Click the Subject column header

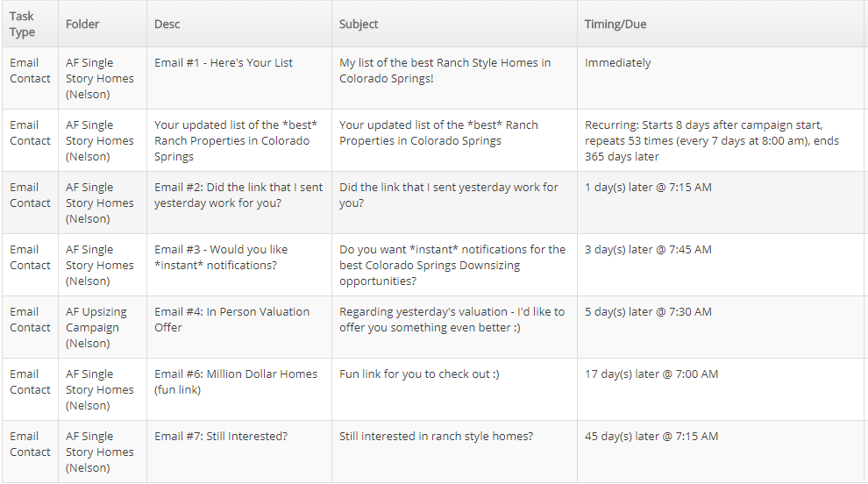coord(359,25)
